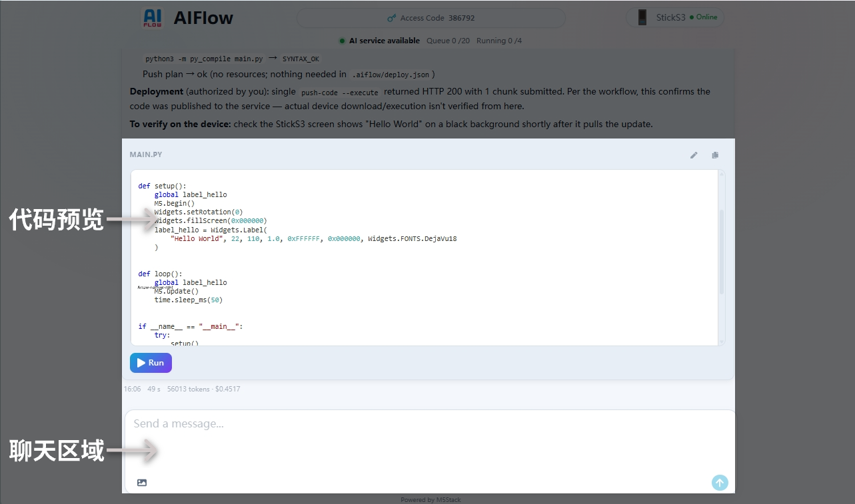855x504 pixels.
Task: Click the '56013 tokens · $0.4517' usage text
Action: pos(204,389)
